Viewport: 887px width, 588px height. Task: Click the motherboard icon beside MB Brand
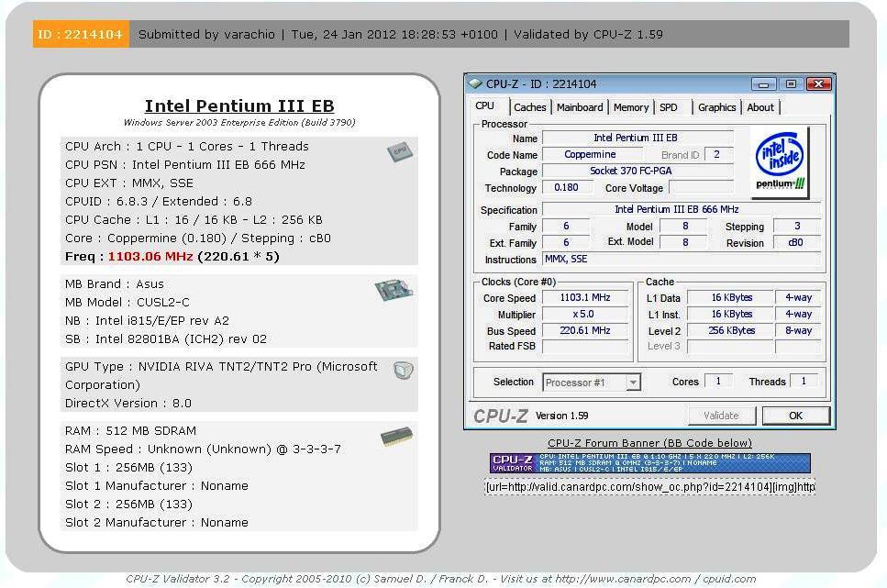click(394, 290)
